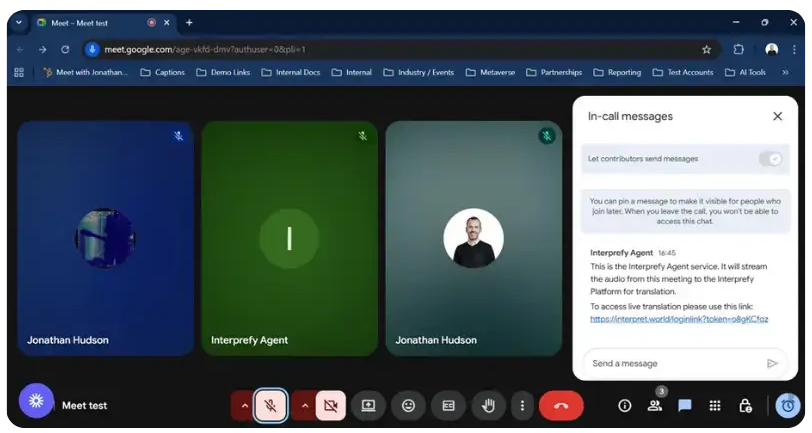Turn on captions icon

click(448, 406)
